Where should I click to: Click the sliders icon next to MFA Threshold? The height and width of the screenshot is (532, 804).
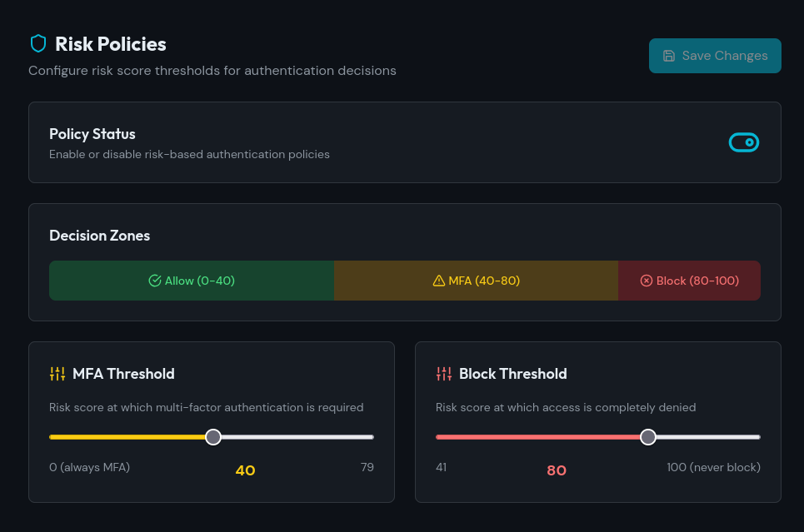click(57, 373)
